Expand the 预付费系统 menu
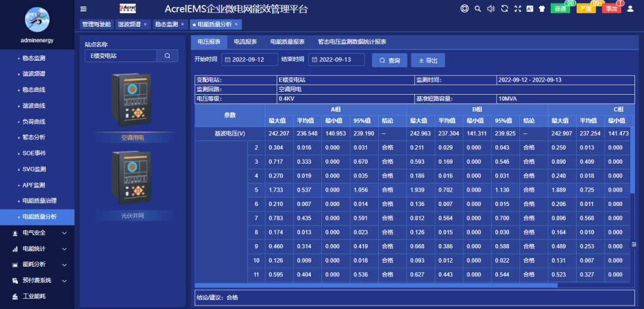 [38, 280]
